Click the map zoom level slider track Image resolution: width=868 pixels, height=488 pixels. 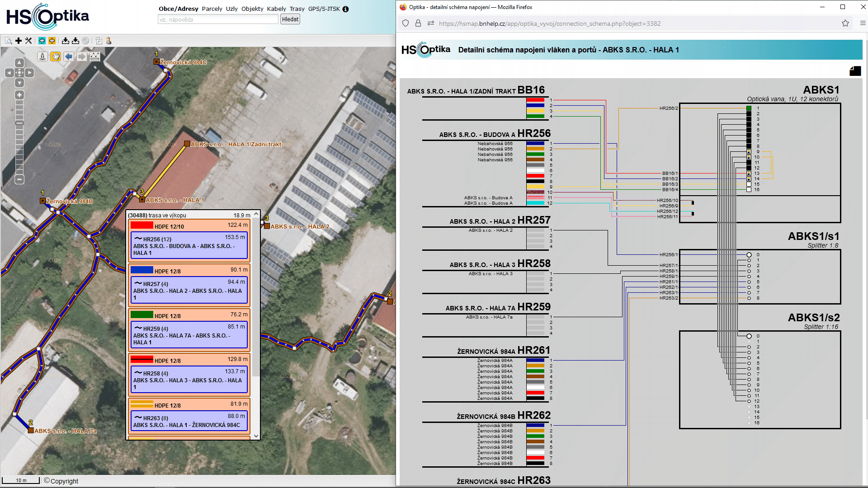pos(19,137)
